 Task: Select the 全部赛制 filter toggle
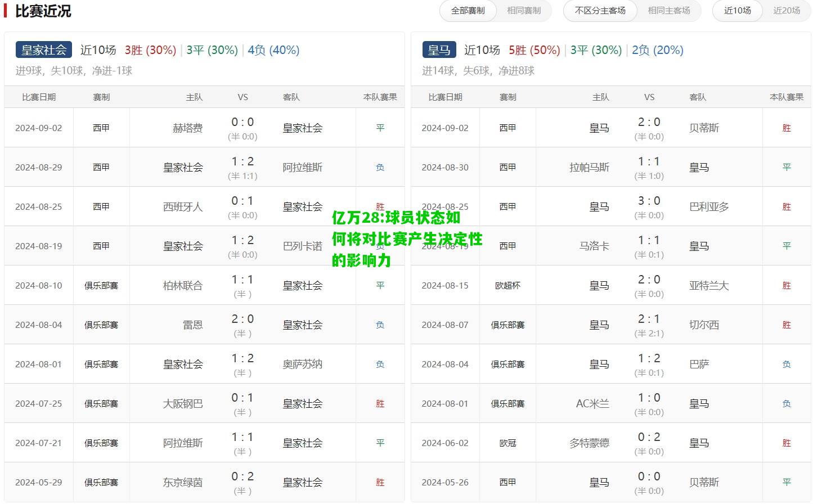[x=468, y=11]
